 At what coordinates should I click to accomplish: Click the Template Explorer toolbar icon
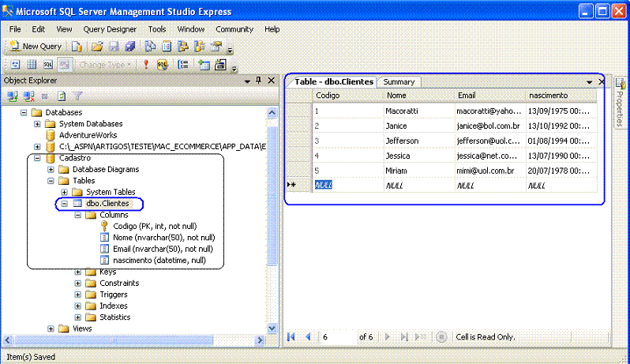[x=200, y=47]
